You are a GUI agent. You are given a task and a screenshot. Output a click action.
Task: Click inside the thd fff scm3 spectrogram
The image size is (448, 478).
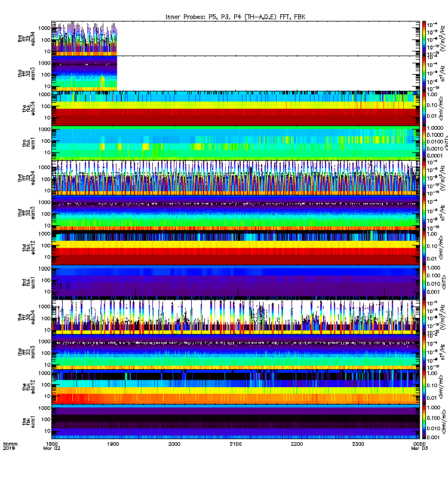point(235,213)
